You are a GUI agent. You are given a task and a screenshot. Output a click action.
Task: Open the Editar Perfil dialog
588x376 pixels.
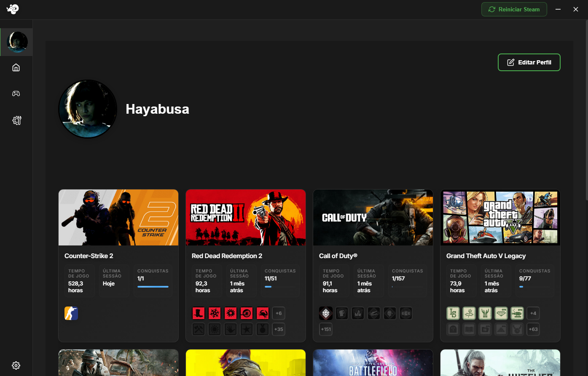529,62
